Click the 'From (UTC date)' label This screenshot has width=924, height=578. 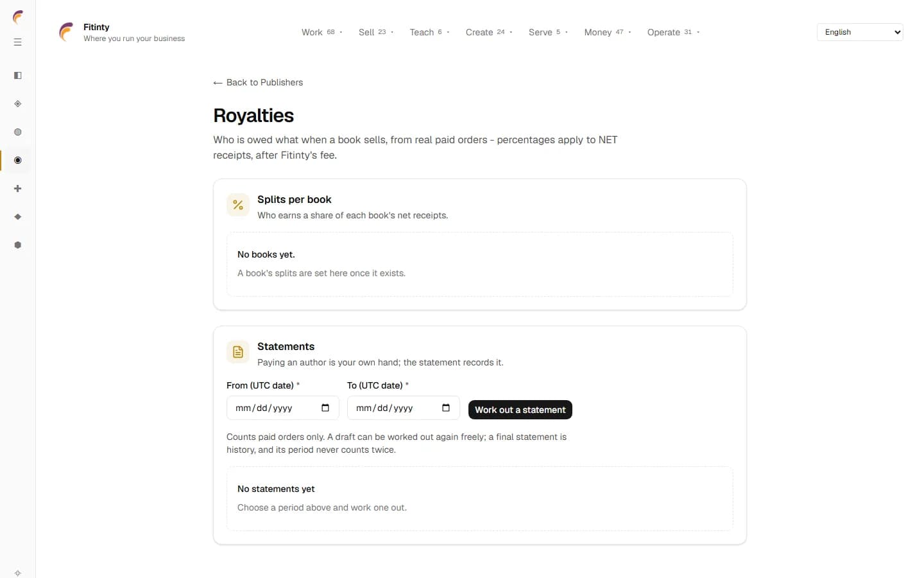pyautogui.click(x=260, y=385)
